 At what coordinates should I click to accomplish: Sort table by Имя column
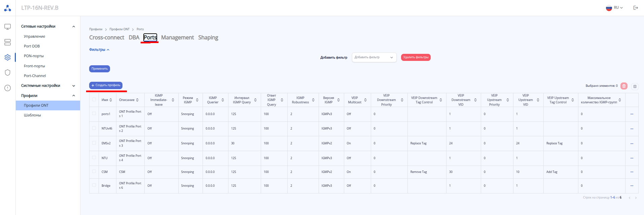(110, 100)
